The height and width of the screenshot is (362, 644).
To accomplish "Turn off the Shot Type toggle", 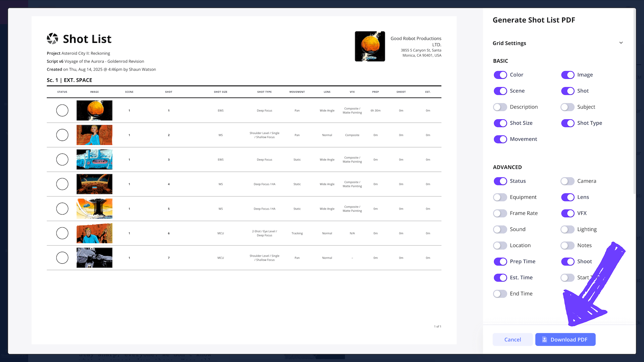I will pos(568,123).
